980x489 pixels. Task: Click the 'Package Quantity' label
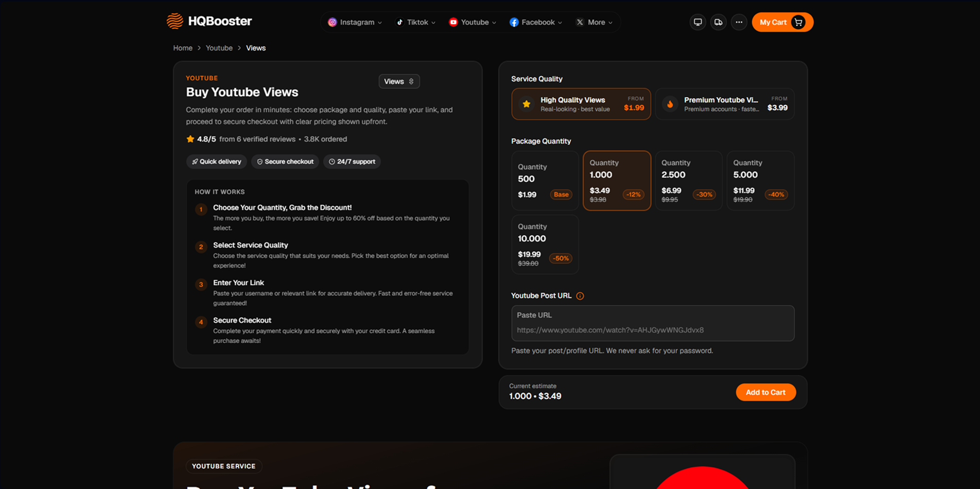click(541, 141)
